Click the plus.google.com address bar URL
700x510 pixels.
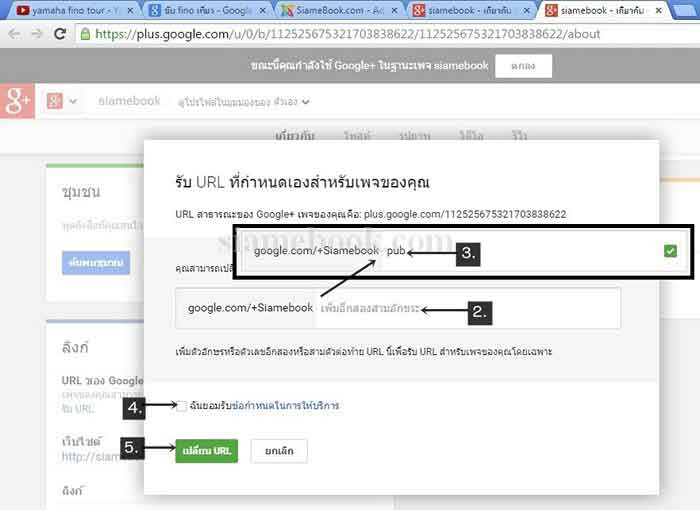click(347, 34)
